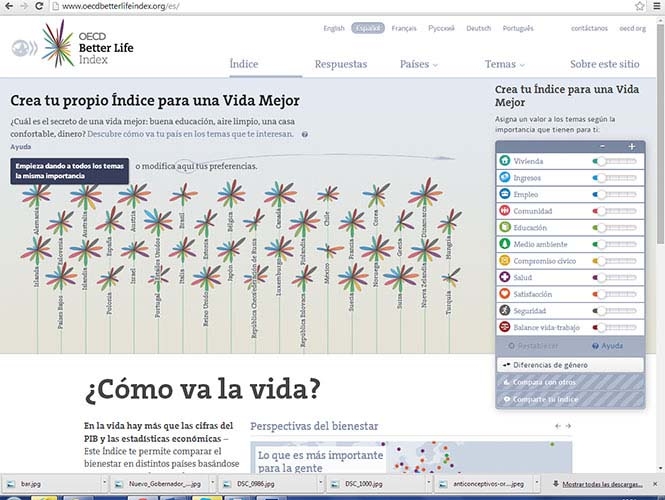Open the Chrome menu icon
Screen dimensions: 665x500
click(x=657, y=6)
